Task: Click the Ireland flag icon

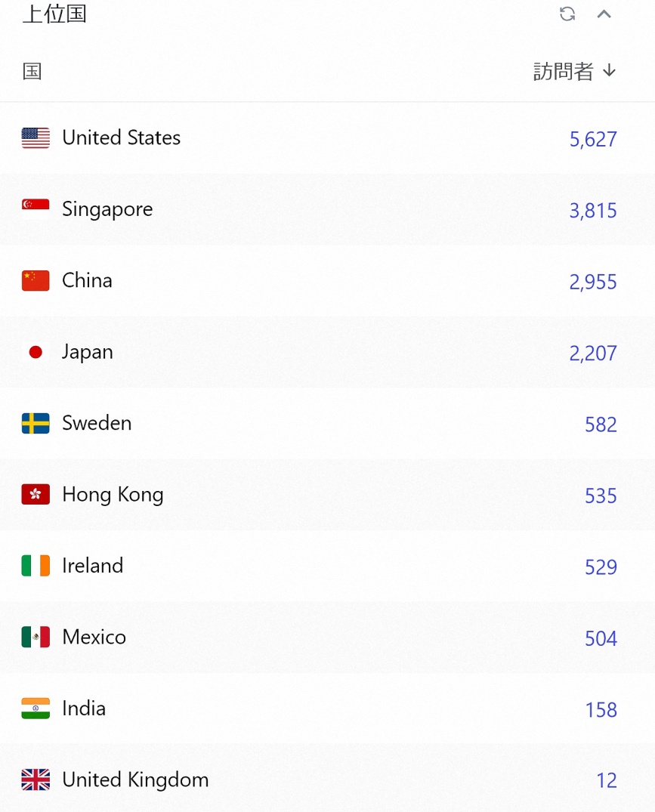Action: tap(36, 566)
